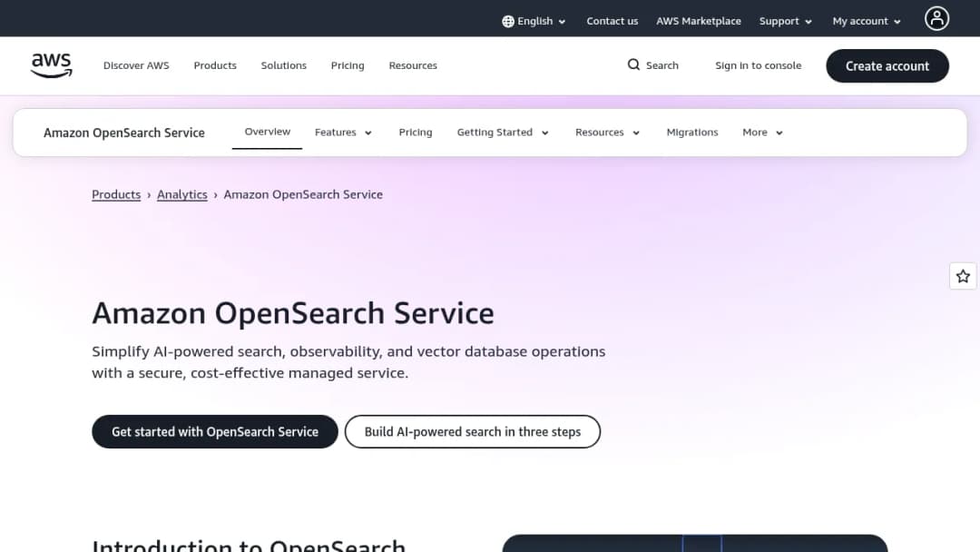Select the Pricing tab in service nav
Image resolution: width=980 pixels, height=552 pixels.
pos(416,133)
